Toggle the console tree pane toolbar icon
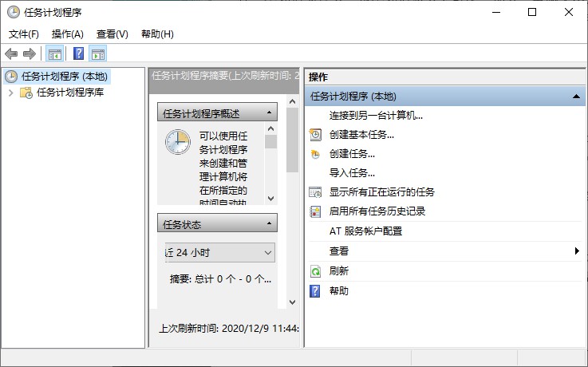The width and height of the screenshot is (588, 367). [54, 53]
